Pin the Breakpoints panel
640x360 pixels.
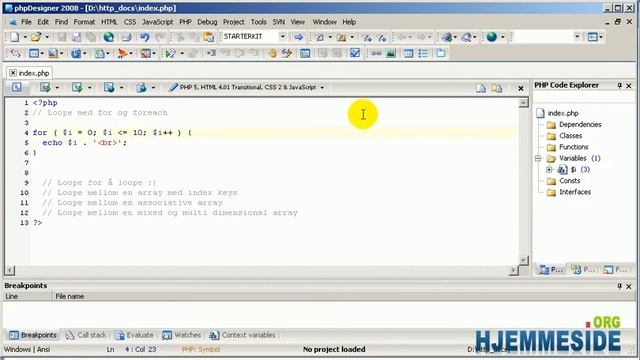click(619, 286)
